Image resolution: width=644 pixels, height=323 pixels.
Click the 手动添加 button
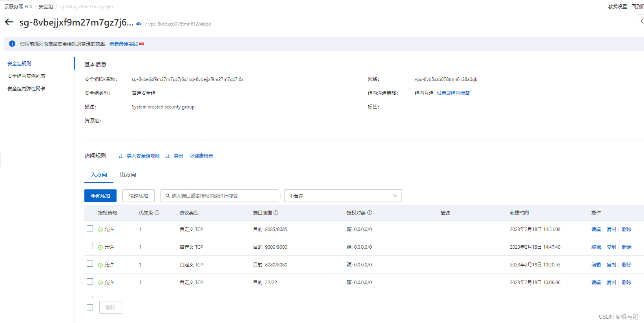coord(100,196)
